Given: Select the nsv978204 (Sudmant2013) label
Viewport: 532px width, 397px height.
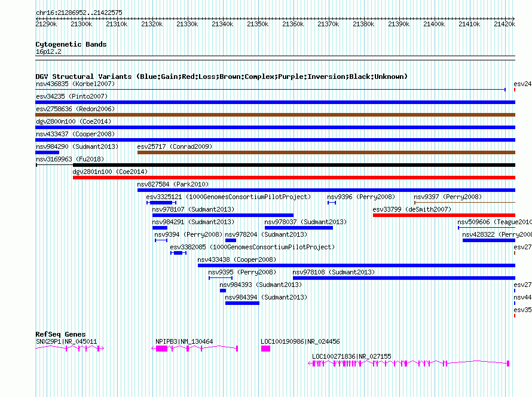Looking at the screenshot, I should point(266,234).
